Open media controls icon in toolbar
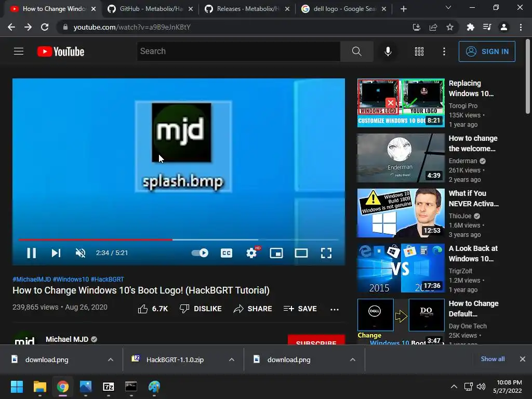Viewport: 532px width, 399px height. [487, 27]
